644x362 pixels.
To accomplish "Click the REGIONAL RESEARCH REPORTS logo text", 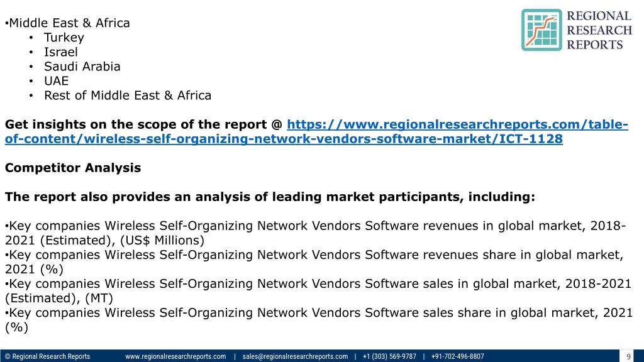I will tap(599, 30).
